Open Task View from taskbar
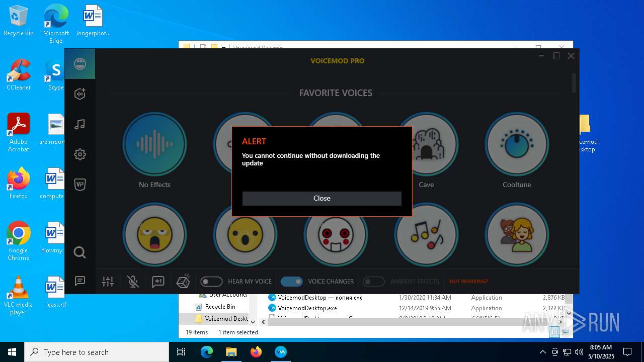 [x=181, y=352]
